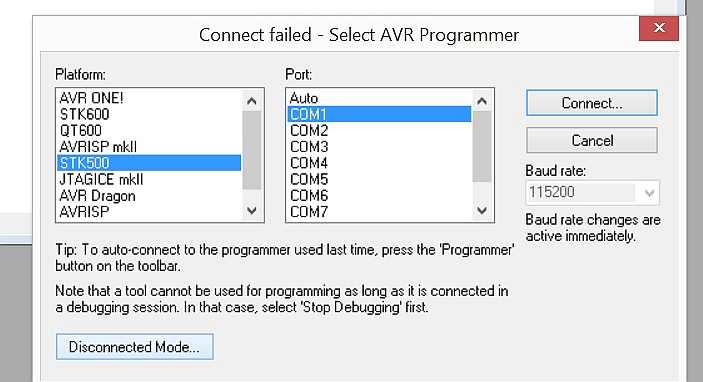
Task: Click the Port list scrollbar thumb
Action: (x=482, y=146)
